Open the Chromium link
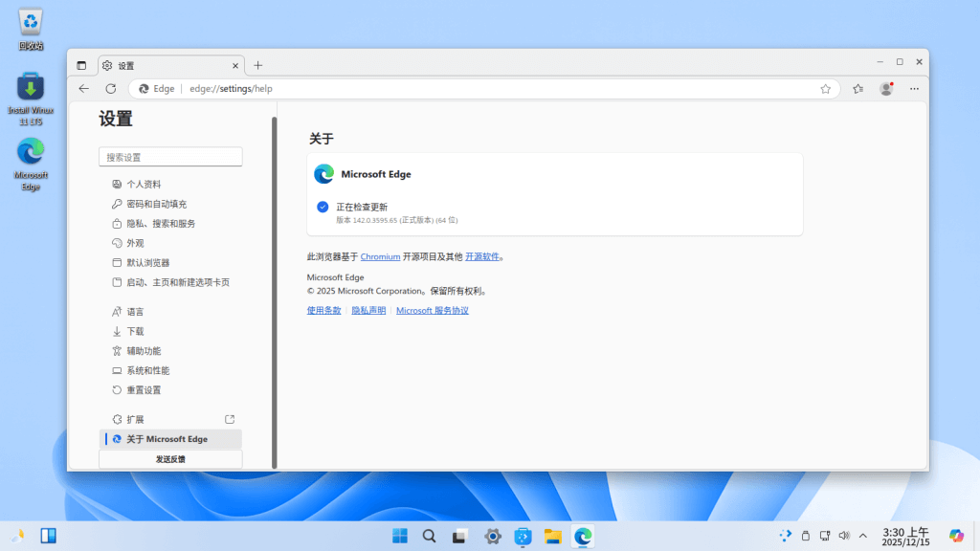 click(x=380, y=256)
